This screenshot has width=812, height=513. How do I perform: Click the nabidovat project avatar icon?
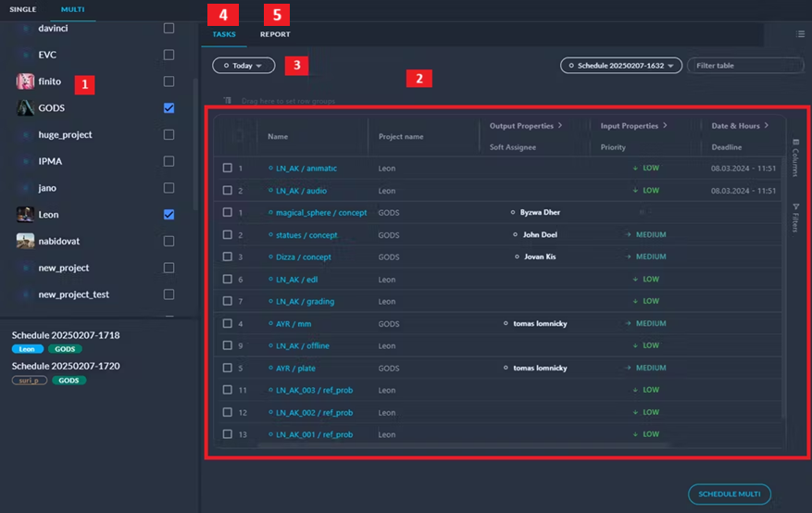click(x=25, y=242)
